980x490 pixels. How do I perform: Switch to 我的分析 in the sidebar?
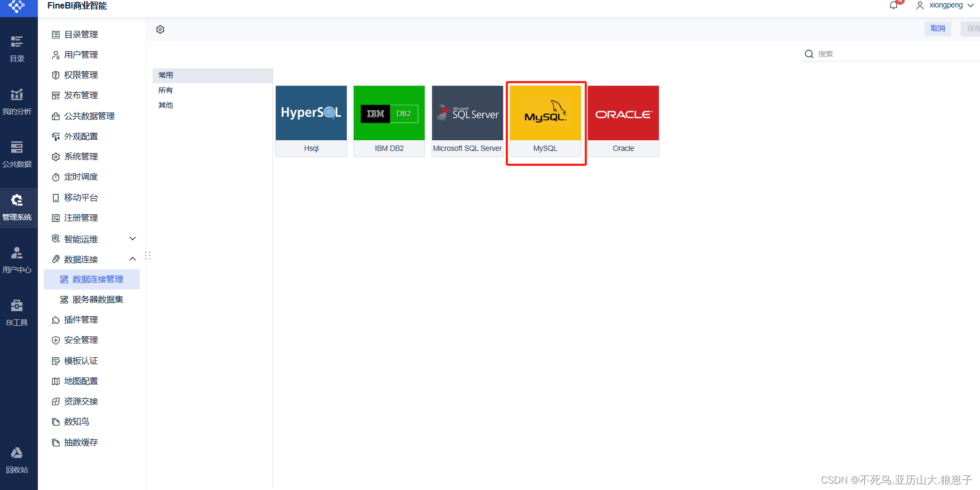17,101
